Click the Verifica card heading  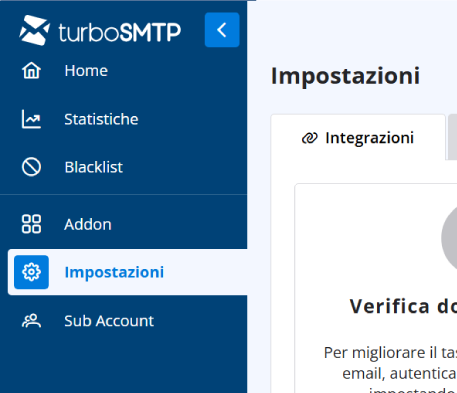tap(403, 306)
